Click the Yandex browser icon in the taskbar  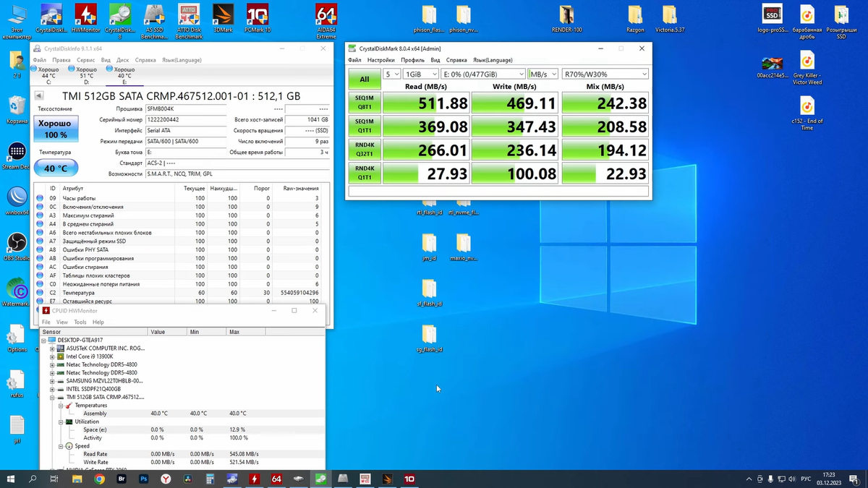coord(166,479)
